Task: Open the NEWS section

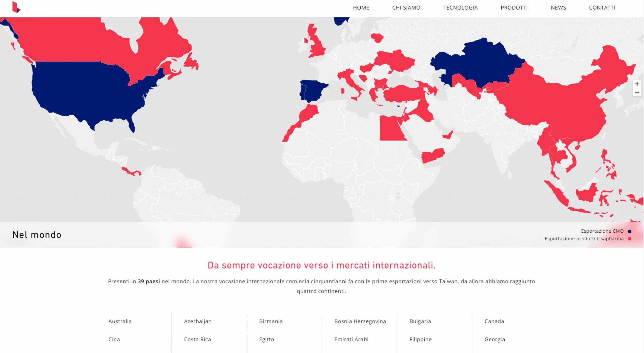Action: (558, 8)
